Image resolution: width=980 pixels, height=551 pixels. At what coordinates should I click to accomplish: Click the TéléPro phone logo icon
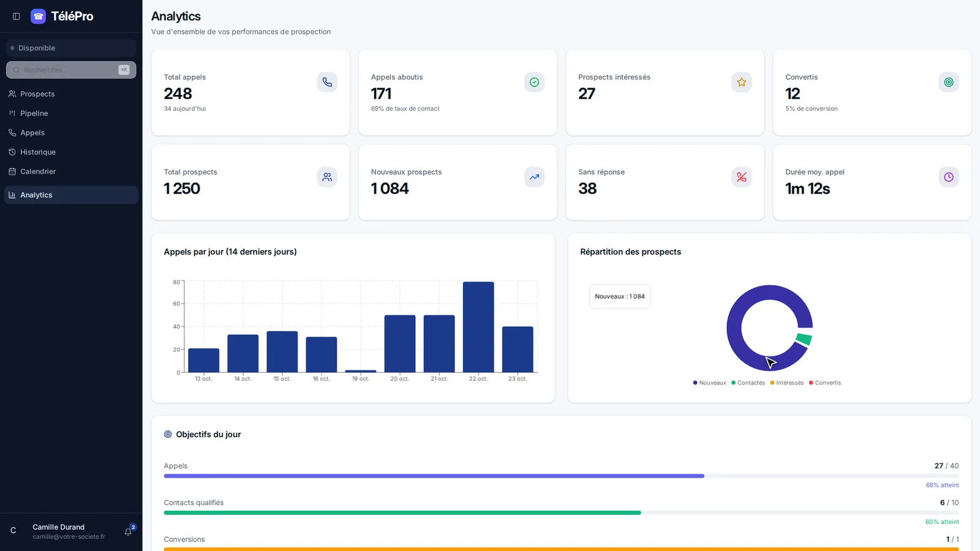pyautogui.click(x=38, y=17)
